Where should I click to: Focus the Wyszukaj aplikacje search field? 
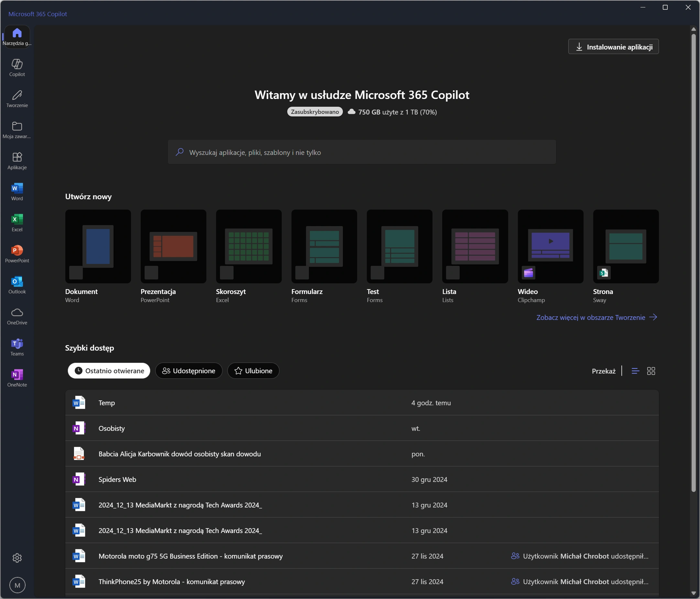tap(362, 152)
